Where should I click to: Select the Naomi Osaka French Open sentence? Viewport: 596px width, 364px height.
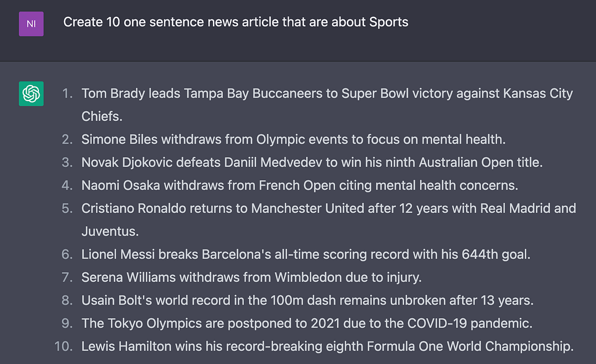[x=299, y=185]
